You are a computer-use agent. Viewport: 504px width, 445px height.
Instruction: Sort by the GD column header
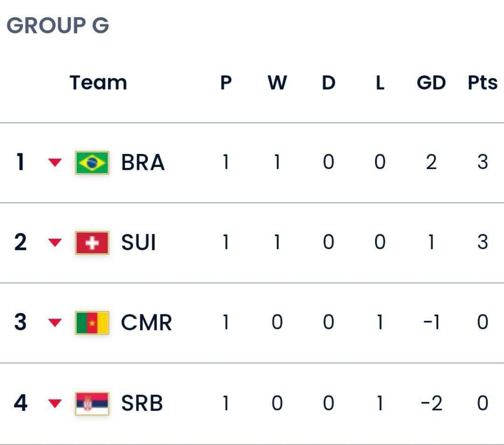coord(431,83)
